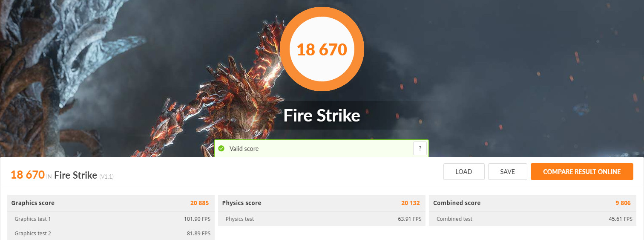Screen dimensions: 644x240
Task: Click the orange 18 670 result heading text
Action: (28, 174)
